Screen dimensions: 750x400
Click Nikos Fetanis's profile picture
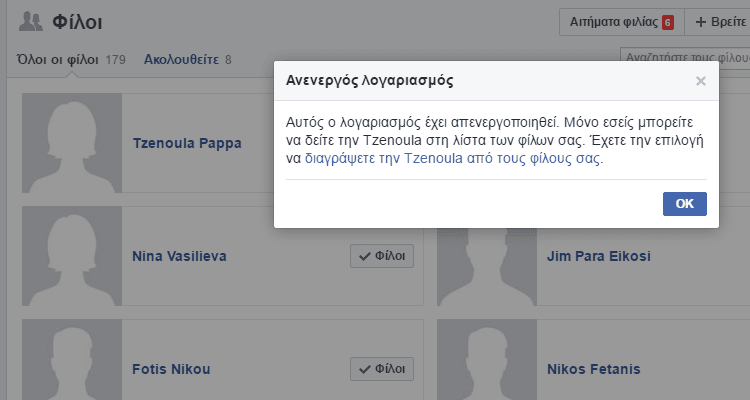(x=487, y=360)
